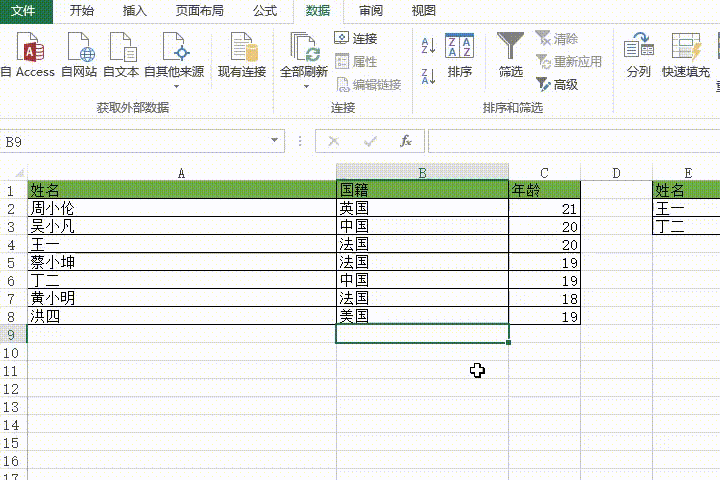Viewport: 720px width, 480px height.
Task: Select cell 丁二 in column E
Action: click(686, 226)
